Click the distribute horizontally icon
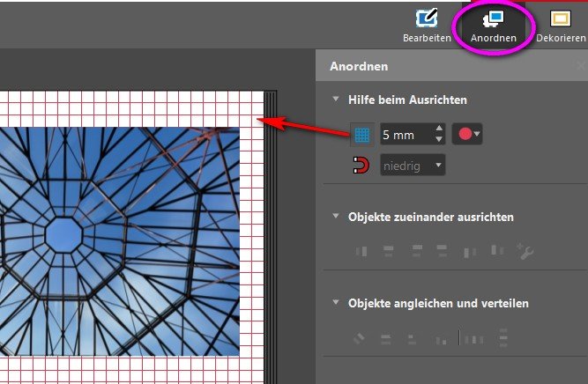The width and height of the screenshot is (588, 384). click(474, 337)
